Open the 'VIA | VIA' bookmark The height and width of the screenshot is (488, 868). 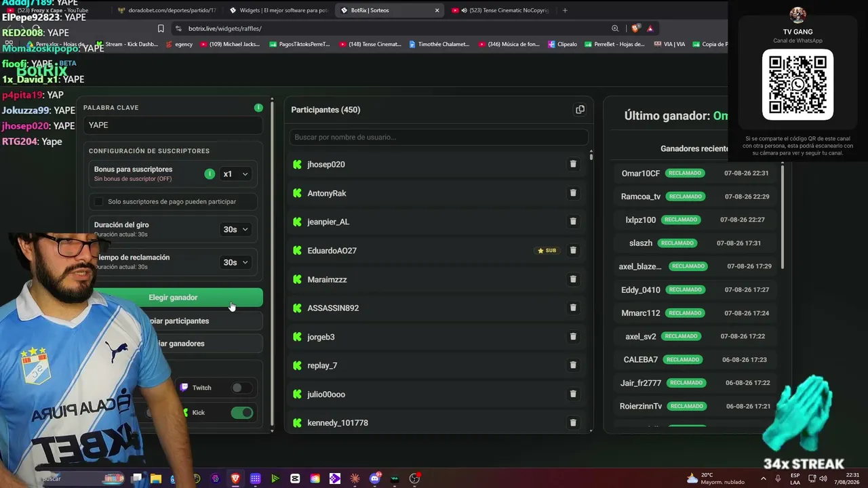click(669, 44)
